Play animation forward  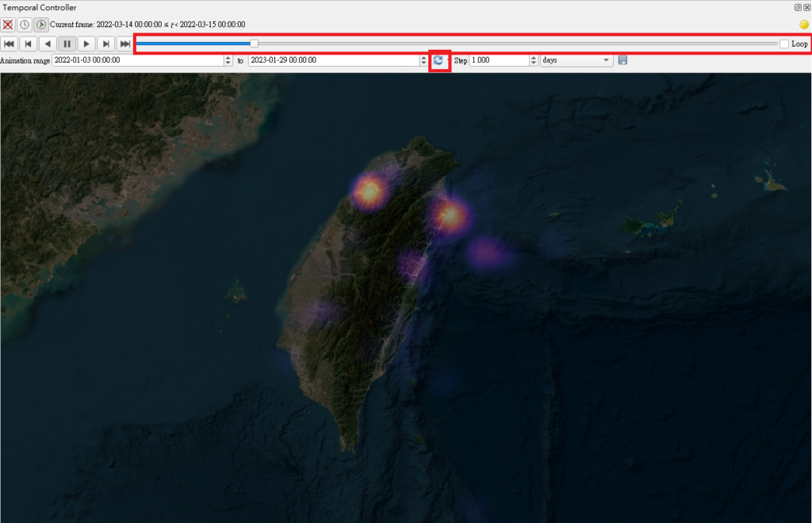[86, 44]
